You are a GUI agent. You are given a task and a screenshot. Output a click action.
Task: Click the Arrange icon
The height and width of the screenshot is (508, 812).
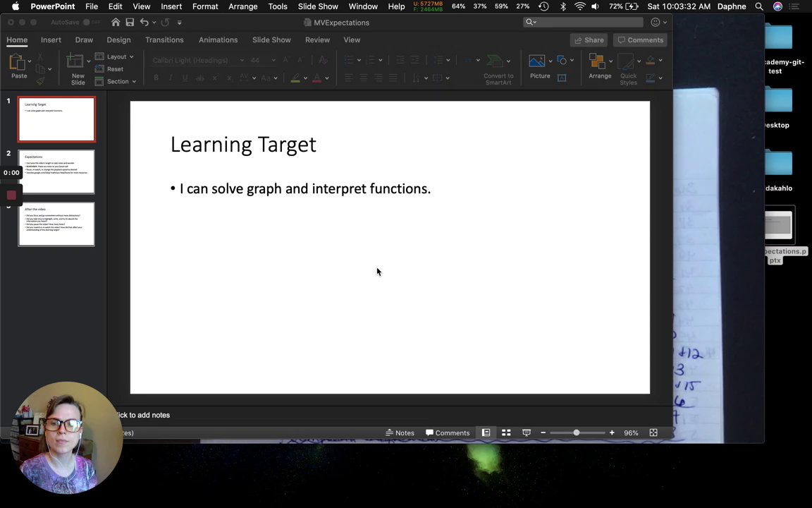pos(597,61)
